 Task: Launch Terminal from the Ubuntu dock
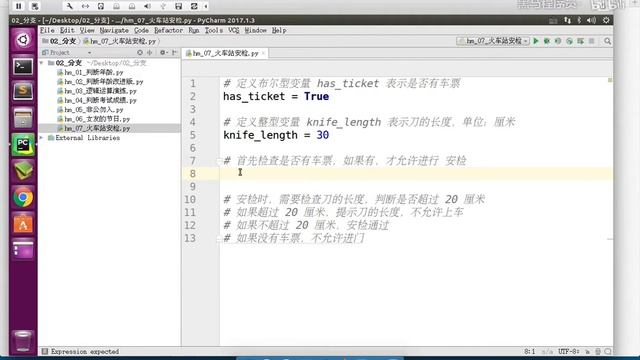coord(23,66)
